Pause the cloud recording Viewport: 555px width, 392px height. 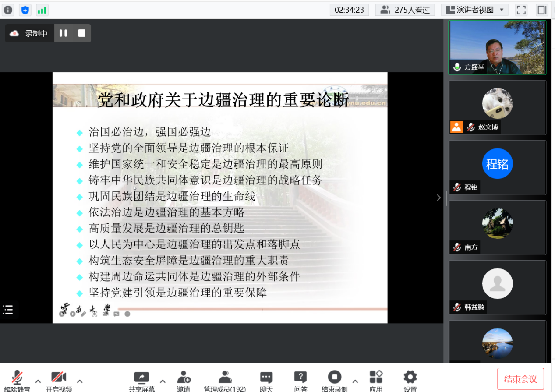pos(64,33)
